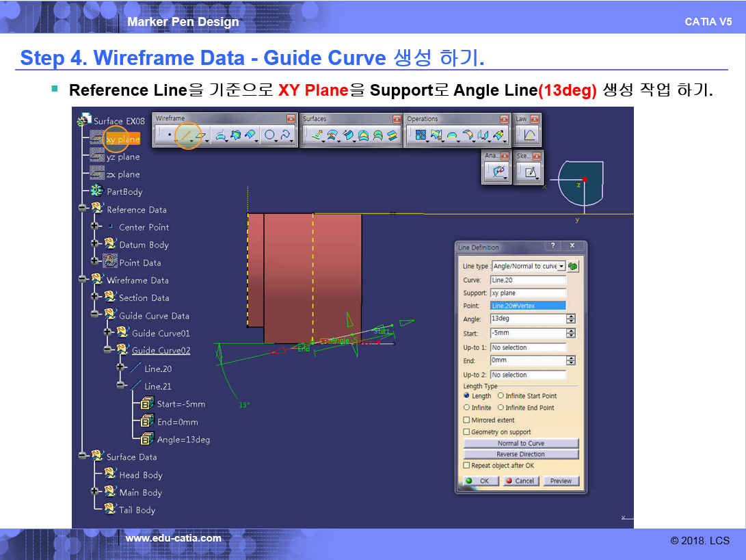Increase the Angle value with the spinner
This screenshot has height=560, width=746.
[x=571, y=317]
